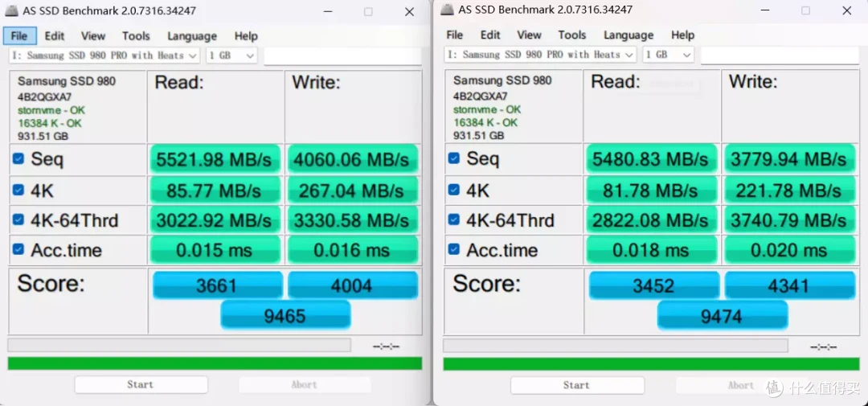Uncheck the 4K test in left window
The height and width of the screenshot is (406, 868).
click(x=18, y=190)
